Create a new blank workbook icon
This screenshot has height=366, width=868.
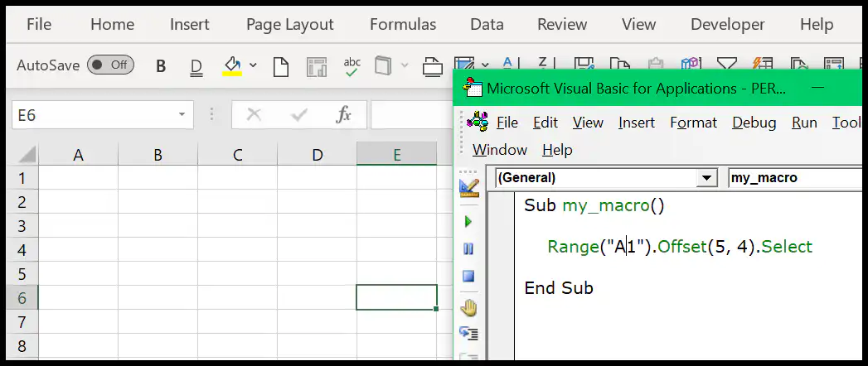pyautogui.click(x=281, y=66)
